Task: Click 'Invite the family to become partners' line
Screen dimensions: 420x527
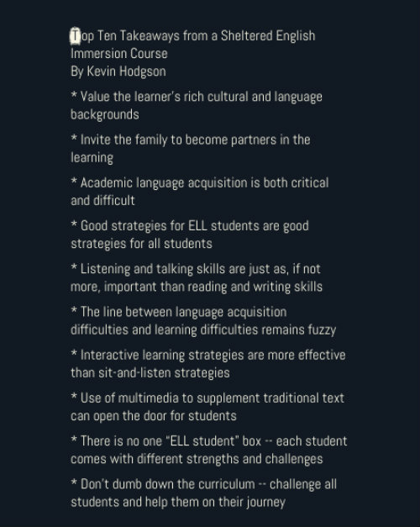Action: (x=191, y=140)
